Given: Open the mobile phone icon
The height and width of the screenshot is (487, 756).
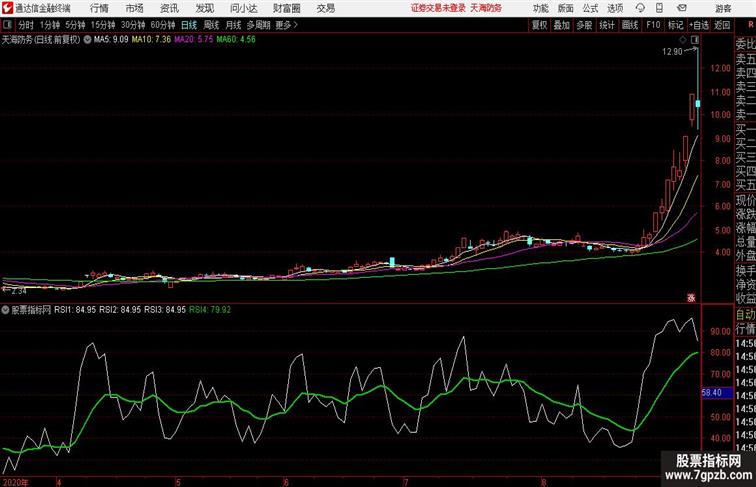Looking at the screenshot, I should tap(659, 8).
